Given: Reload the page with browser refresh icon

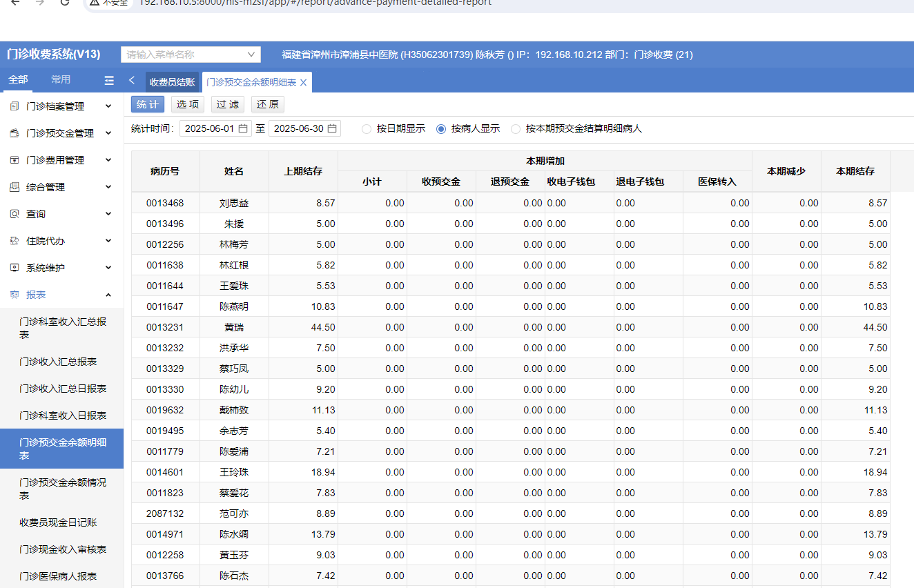Looking at the screenshot, I should pos(65,2).
